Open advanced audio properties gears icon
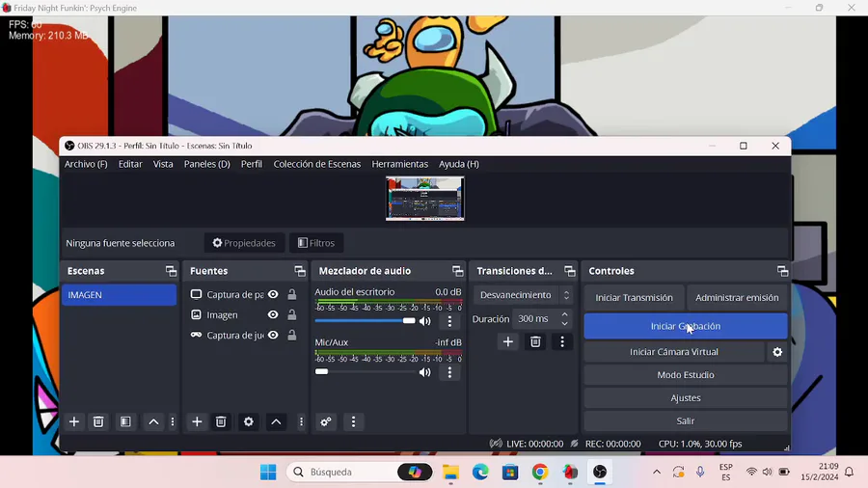This screenshot has width=868, height=488. pos(326,421)
